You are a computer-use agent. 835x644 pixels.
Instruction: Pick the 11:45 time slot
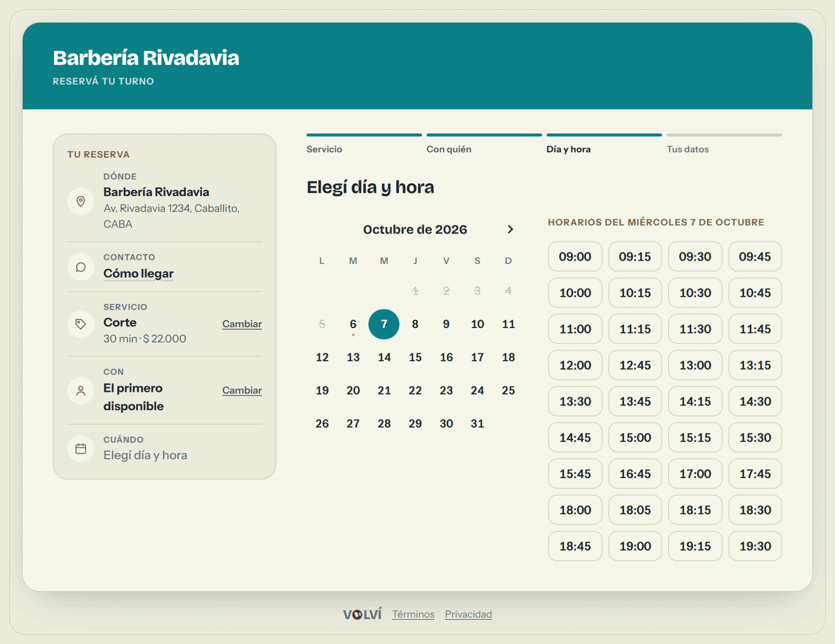tap(755, 329)
